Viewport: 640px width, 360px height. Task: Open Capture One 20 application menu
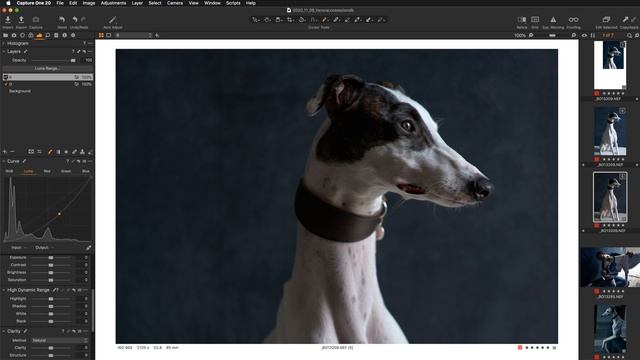pyautogui.click(x=34, y=3)
